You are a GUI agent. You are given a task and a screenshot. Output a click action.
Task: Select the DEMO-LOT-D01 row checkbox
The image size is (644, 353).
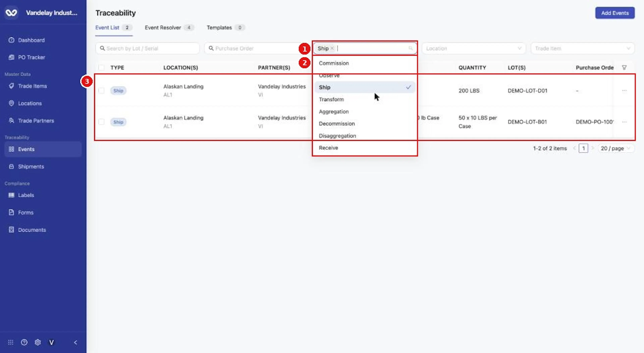click(x=101, y=90)
